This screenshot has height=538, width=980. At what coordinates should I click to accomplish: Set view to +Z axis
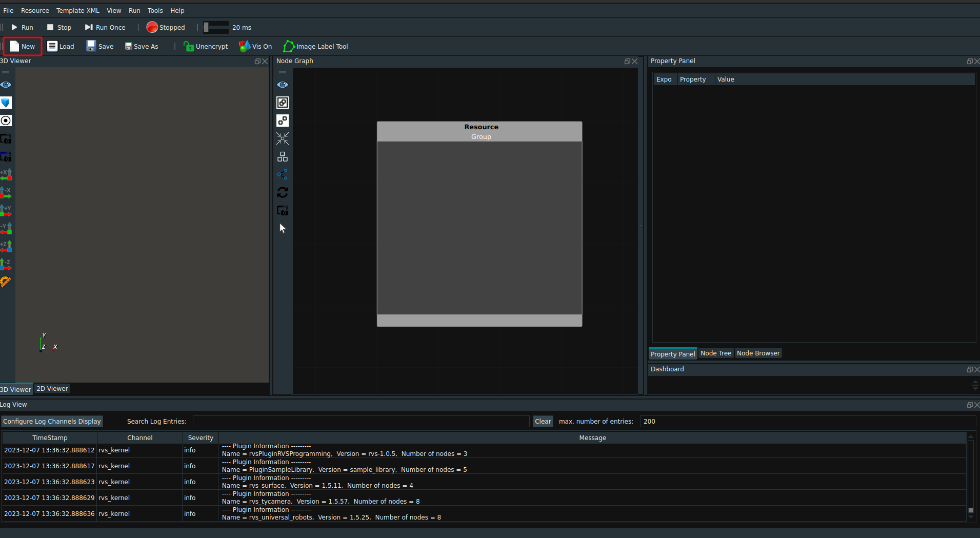(6, 246)
